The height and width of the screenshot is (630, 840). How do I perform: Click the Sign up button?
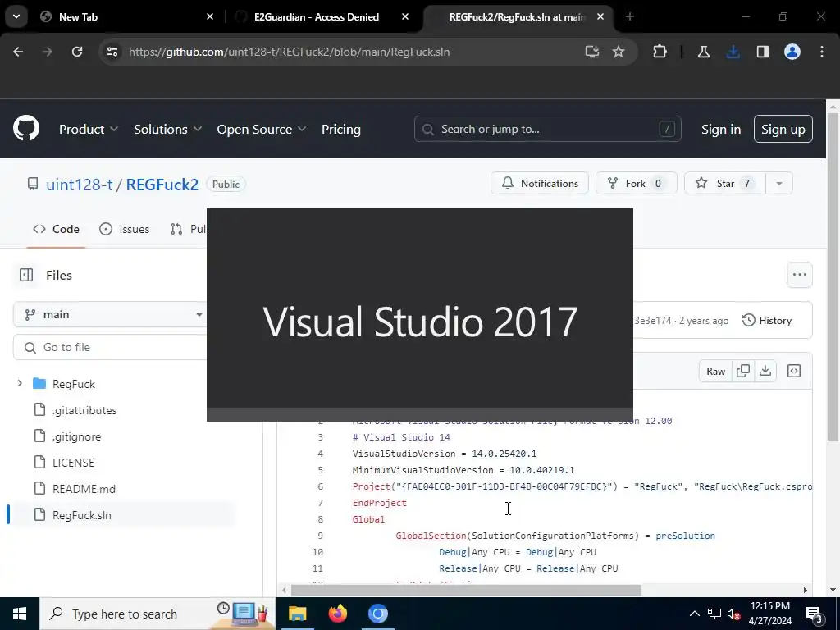click(x=783, y=129)
